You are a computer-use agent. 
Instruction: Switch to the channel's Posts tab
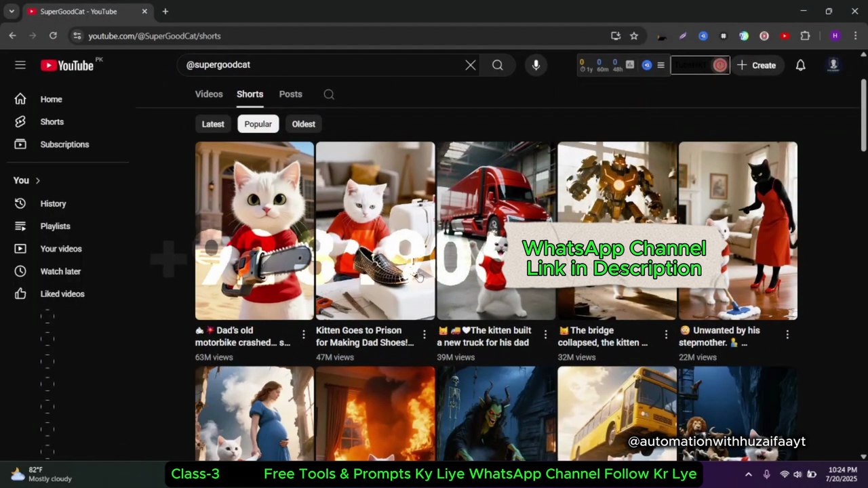291,94
